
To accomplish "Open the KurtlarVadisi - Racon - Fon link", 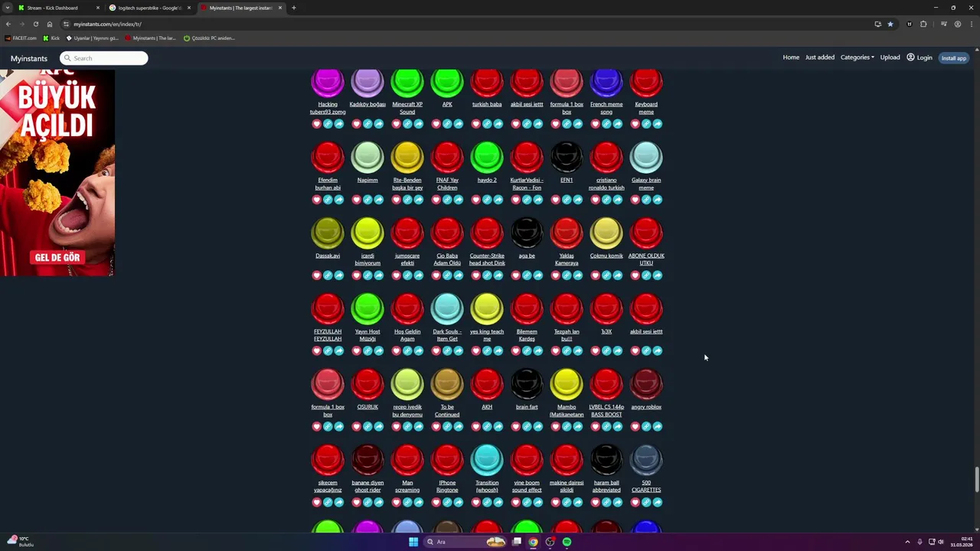I will tap(527, 184).
